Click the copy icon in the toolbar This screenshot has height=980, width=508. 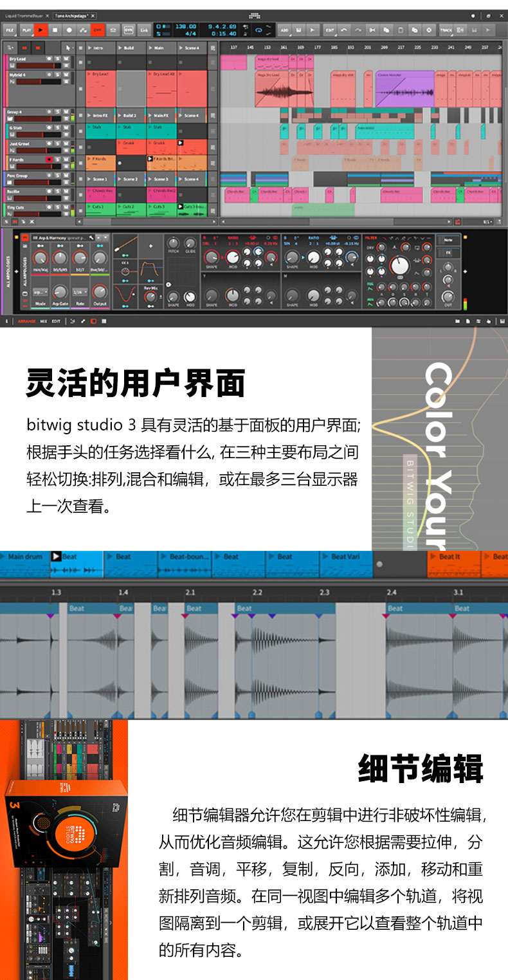pos(386,30)
